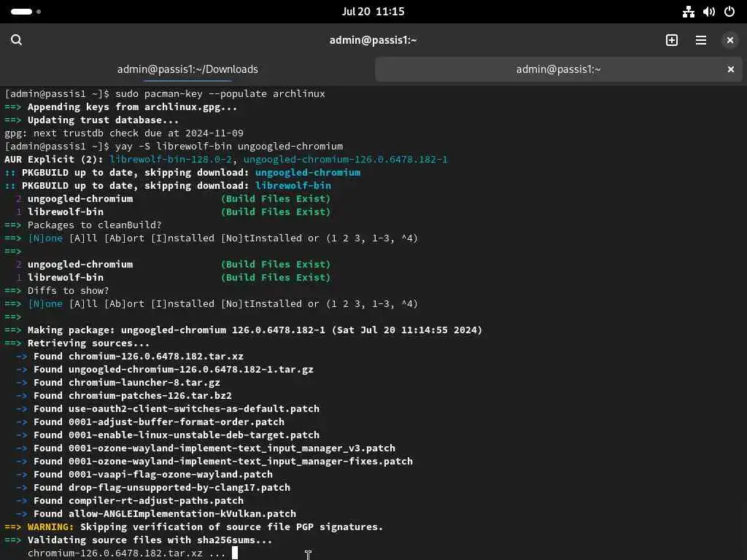The height and width of the screenshot is (560, 747).
Task: Open the network status icon
Action: (689, 12)
